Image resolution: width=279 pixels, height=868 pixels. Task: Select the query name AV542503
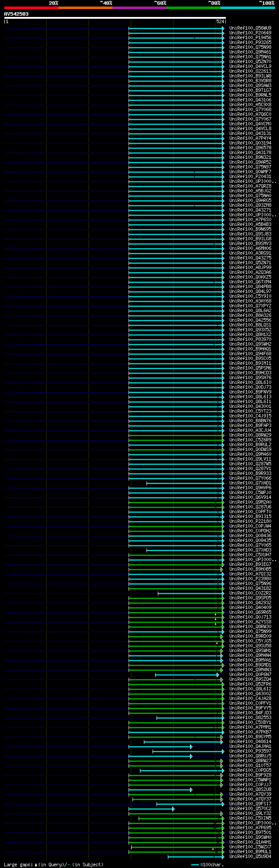[x=17, y=14]
